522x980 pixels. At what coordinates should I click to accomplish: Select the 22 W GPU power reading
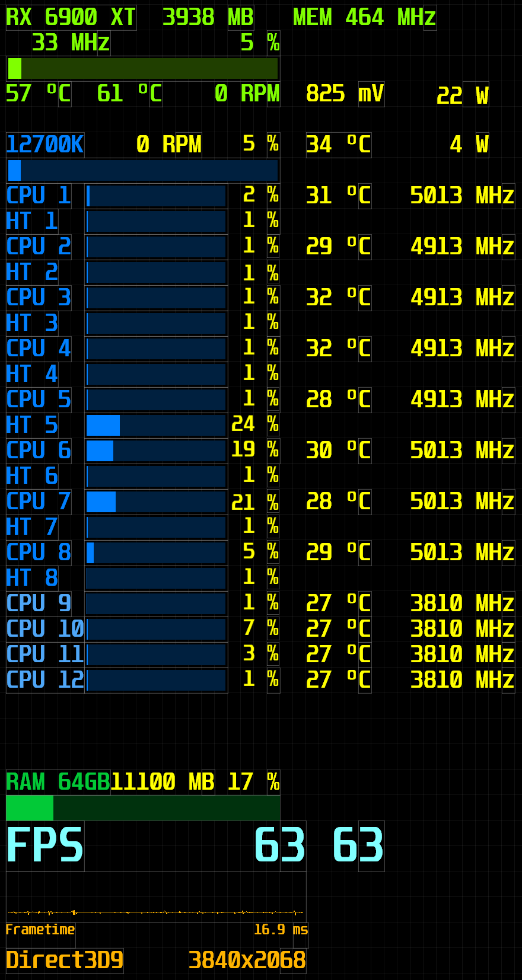tap(463, 95)
